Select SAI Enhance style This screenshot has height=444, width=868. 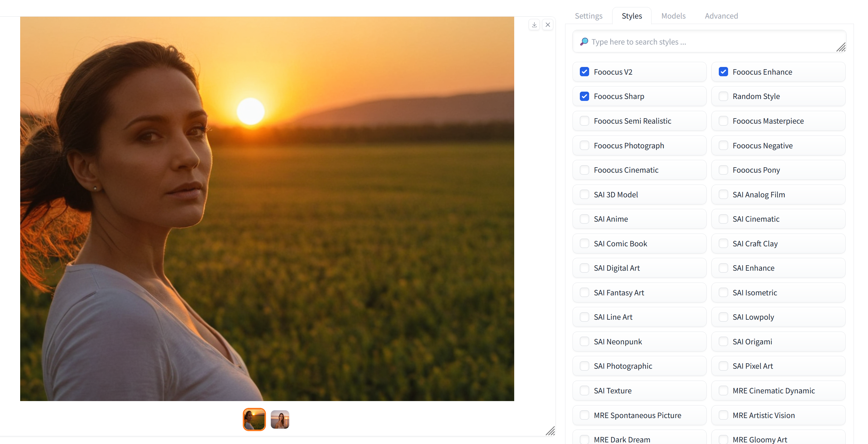click(x=723, y=268)
